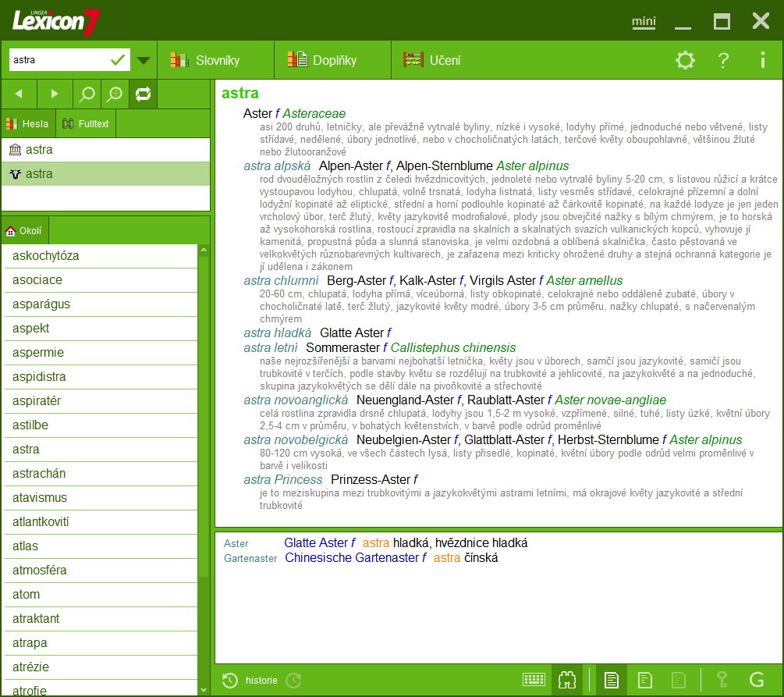Open the astra alpská phrase link
The image size is (784, 697).
(277, 166)
